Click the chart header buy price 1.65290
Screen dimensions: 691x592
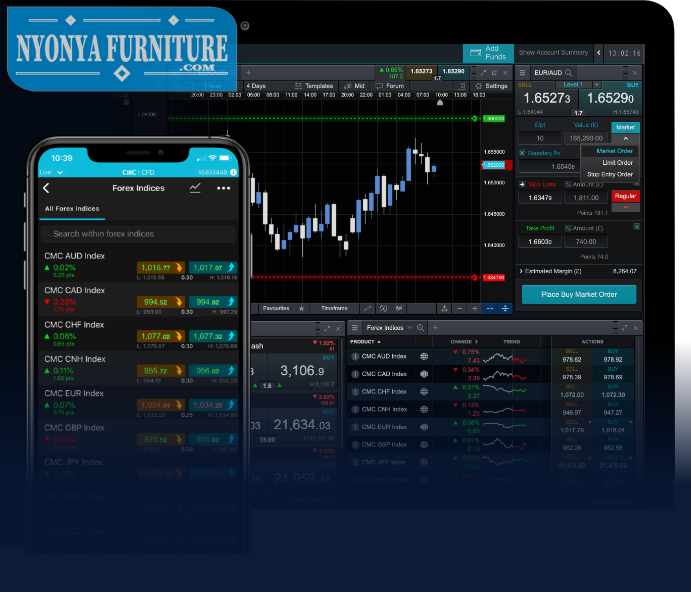point(453,71)
